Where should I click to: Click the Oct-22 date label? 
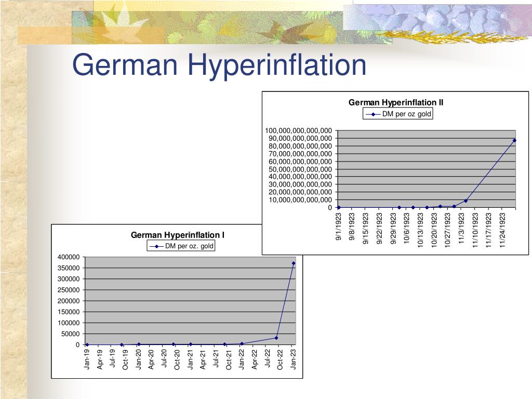[280, 360]
